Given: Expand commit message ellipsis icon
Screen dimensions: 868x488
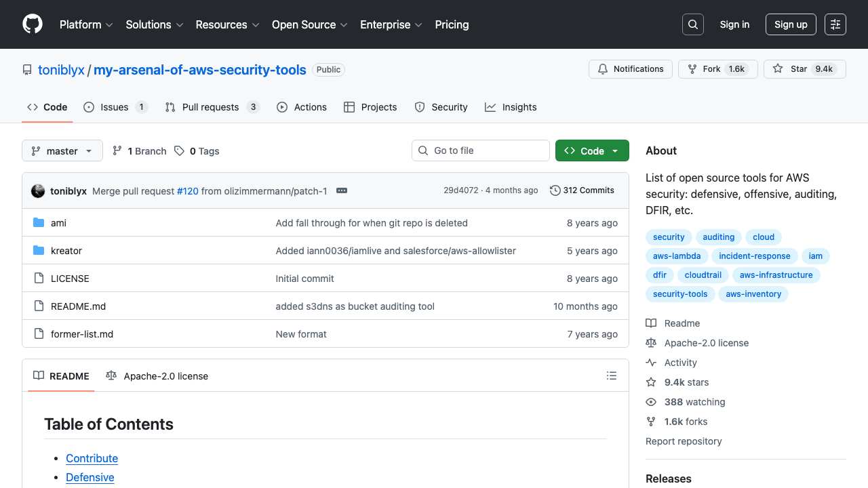Looking at the screenshot, I should 342,191.
